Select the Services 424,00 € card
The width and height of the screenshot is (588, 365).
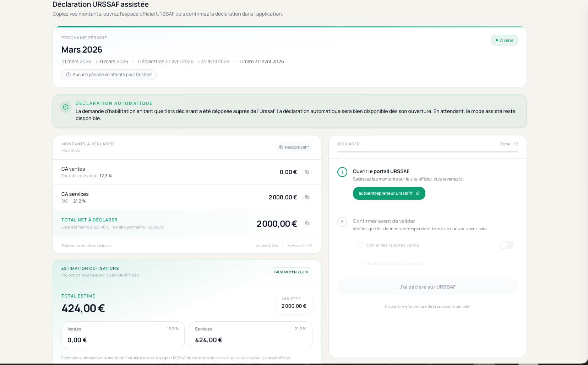(x=250, y=335)
